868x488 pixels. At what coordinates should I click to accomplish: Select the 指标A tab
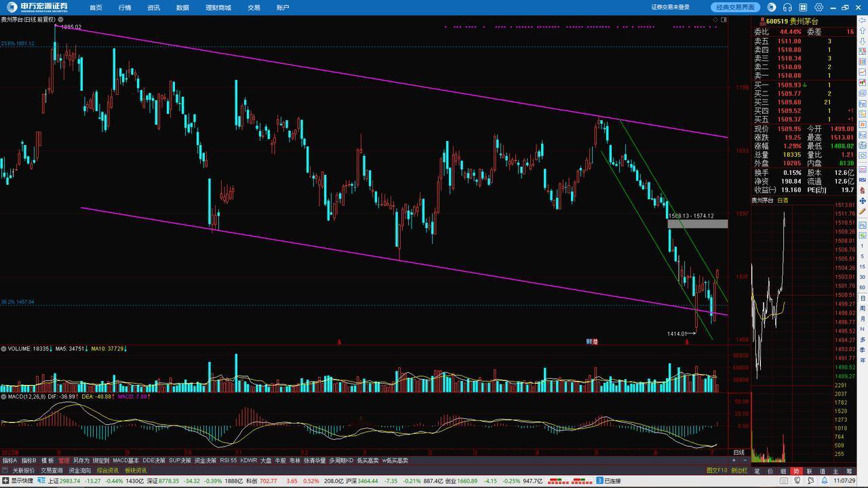click(x=9, y=460)
